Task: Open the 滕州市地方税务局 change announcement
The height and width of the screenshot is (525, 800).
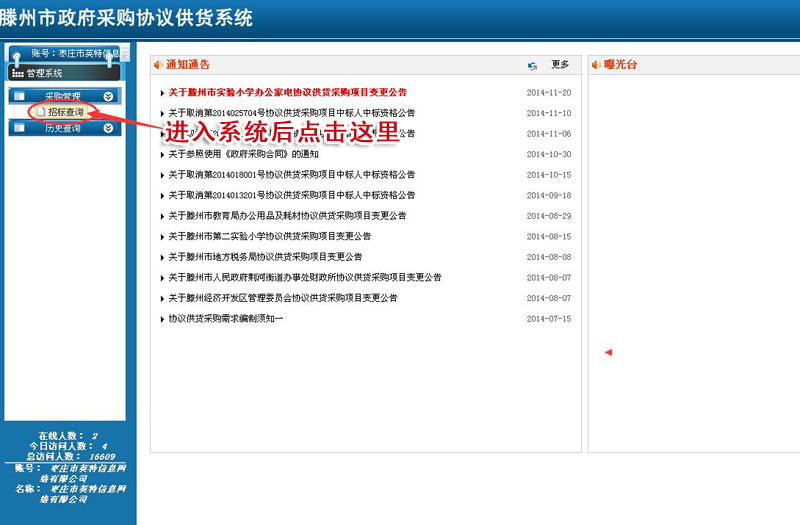Action: coord(265,257)
